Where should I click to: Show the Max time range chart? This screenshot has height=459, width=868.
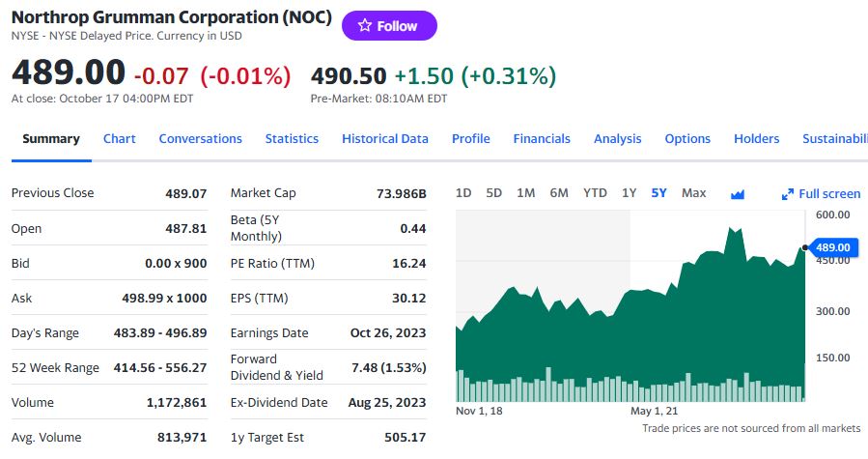pyautogui.click(x=693, y=193)
